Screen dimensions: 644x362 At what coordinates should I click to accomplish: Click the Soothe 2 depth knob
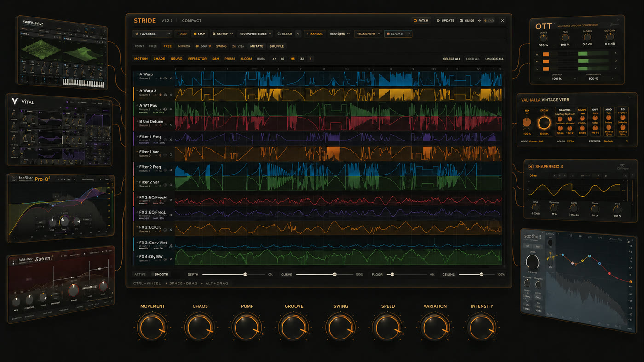tap(532, 262)
